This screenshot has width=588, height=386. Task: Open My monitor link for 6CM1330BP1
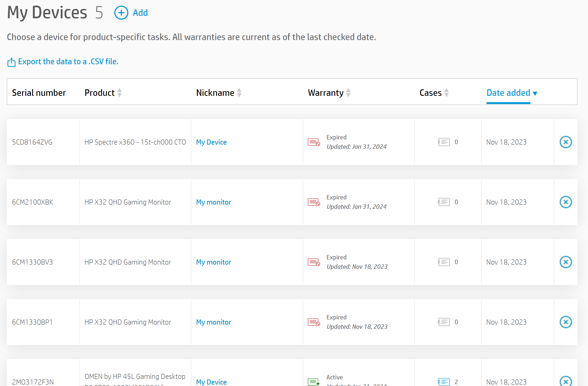(x=214, y=322)
